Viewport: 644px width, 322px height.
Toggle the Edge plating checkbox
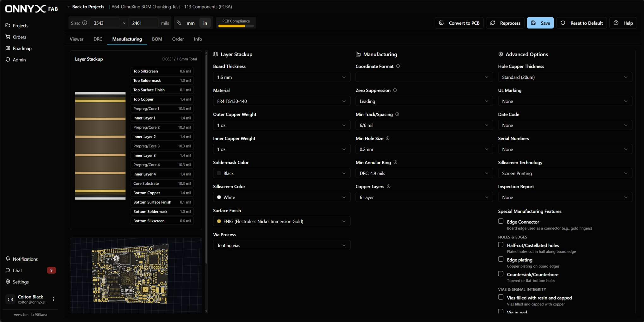pos(501,259)
